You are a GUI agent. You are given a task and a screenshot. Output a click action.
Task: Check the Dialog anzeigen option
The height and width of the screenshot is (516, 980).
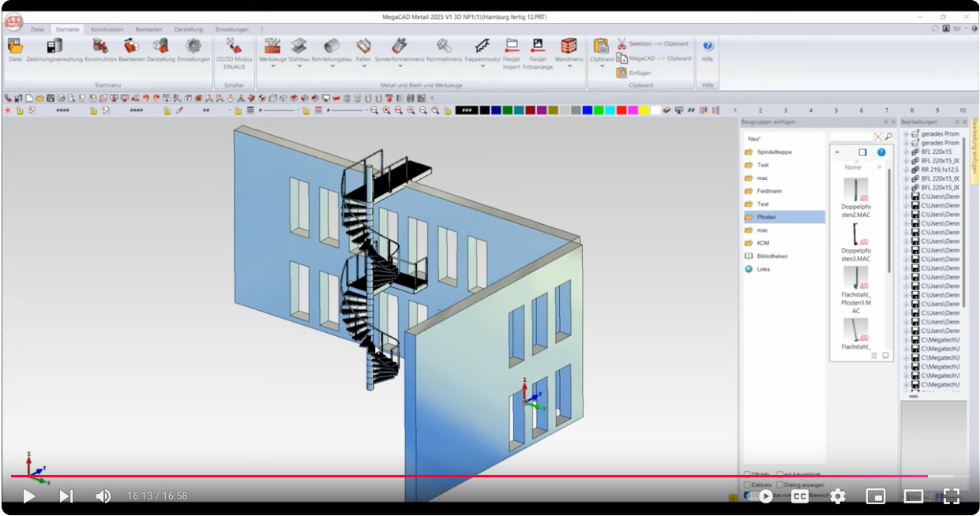click(x=780, y=484)
